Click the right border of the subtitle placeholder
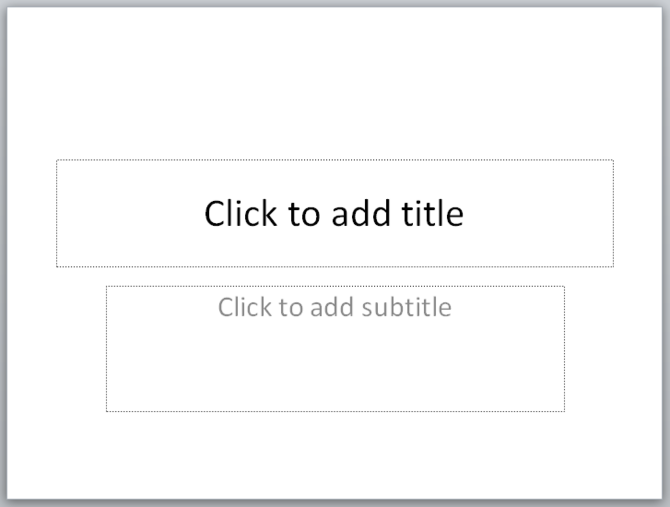This screenshot has width=670, height=507. [564, 349]
